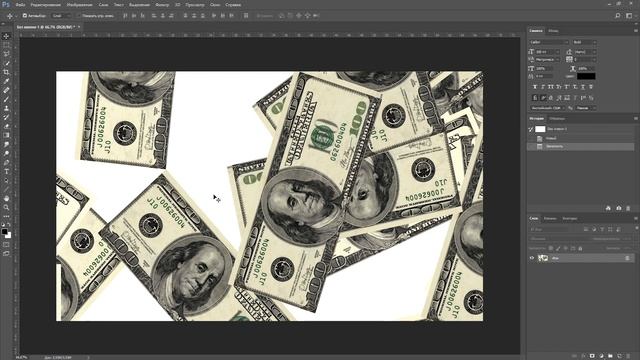
Task: Select the Новый history state
Action: pos(581,138)
